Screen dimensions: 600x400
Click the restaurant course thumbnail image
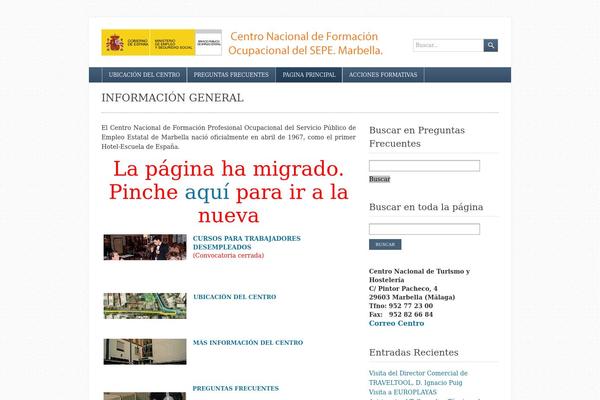145,247
